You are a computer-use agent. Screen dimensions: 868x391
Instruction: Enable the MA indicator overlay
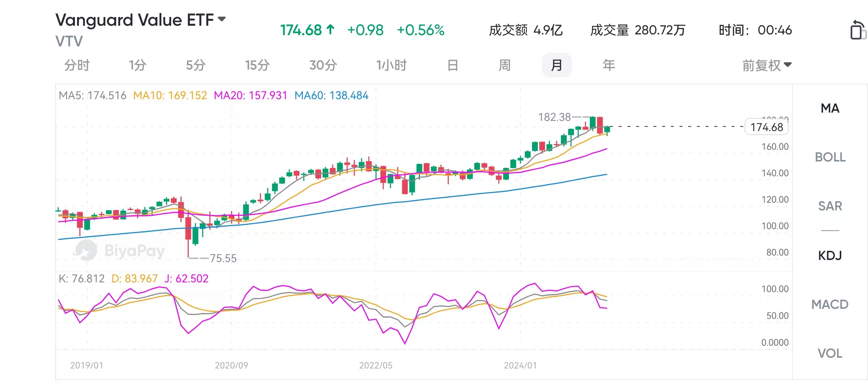point(830,108)
